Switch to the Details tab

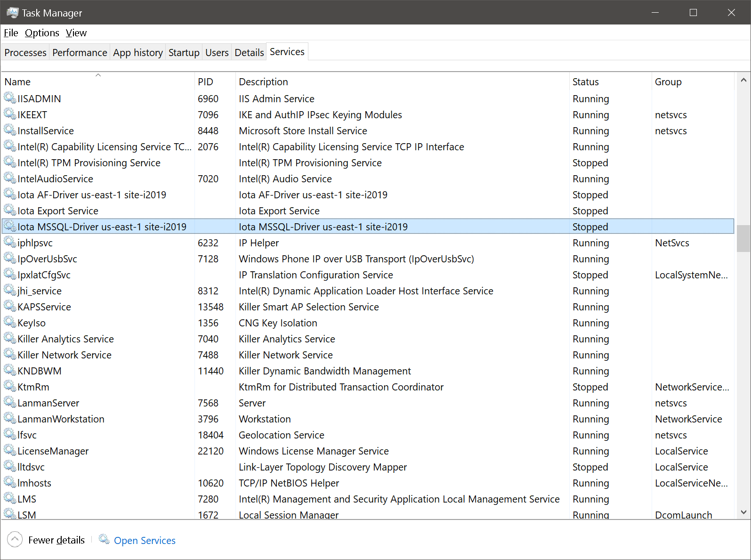pyautogui.click(x=249, y=52)
